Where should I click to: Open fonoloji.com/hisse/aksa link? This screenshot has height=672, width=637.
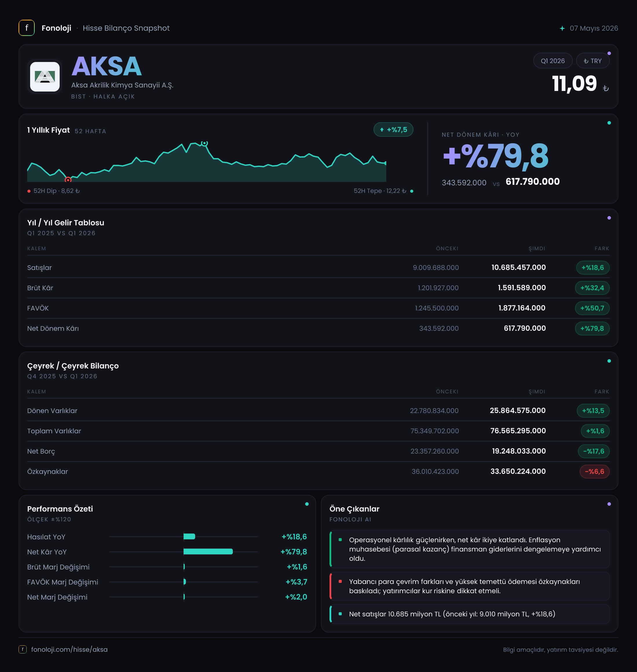[x=69, y=649]
